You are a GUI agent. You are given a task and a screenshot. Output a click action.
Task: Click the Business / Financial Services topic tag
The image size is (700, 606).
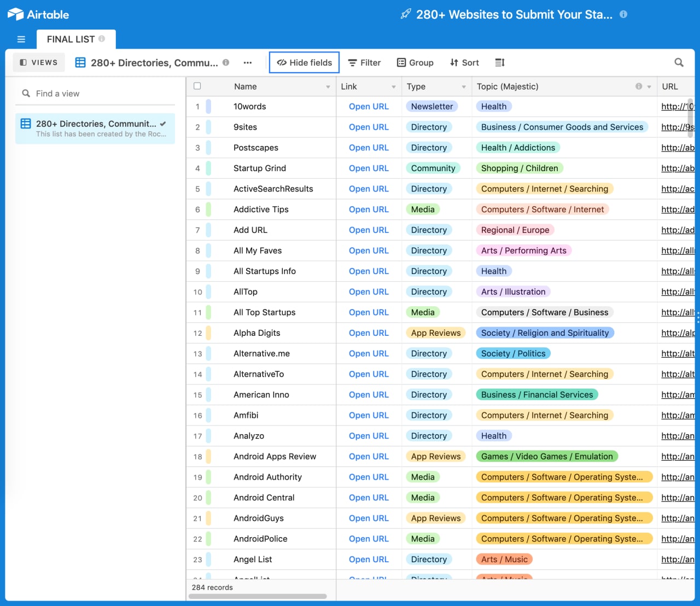537,395
